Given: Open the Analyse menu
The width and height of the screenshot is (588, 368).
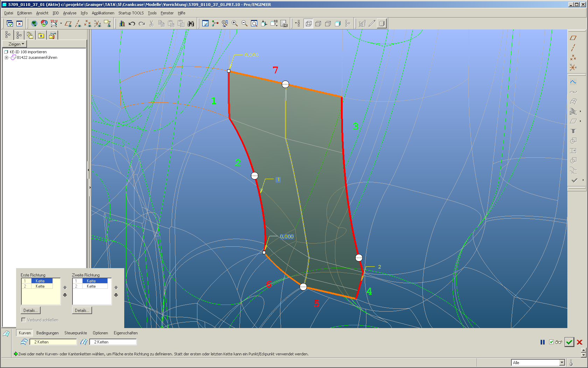Looking at the screenshot, I should pos(70,13).
